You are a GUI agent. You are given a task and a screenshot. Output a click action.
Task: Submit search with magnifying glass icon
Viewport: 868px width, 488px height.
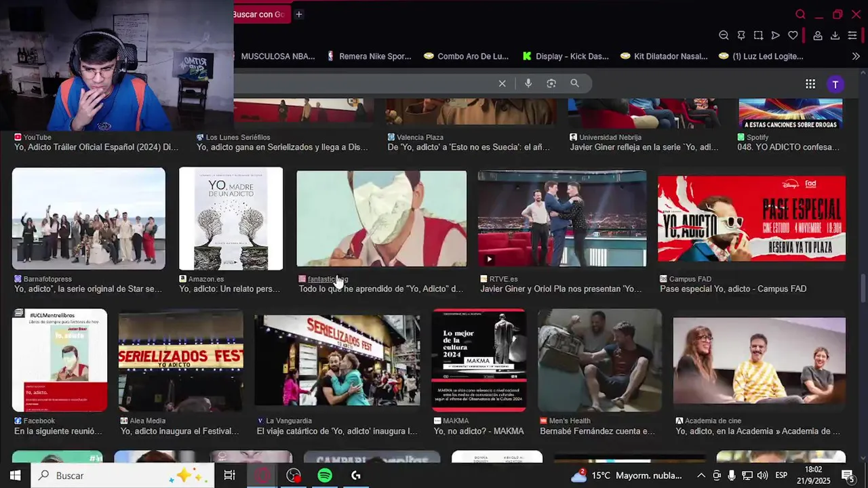point(574,83)
